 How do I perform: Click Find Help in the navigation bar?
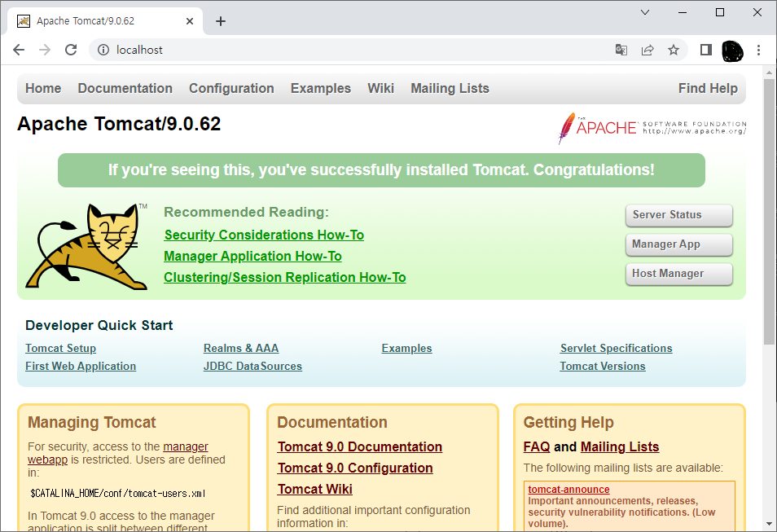[x=708, y=88]
